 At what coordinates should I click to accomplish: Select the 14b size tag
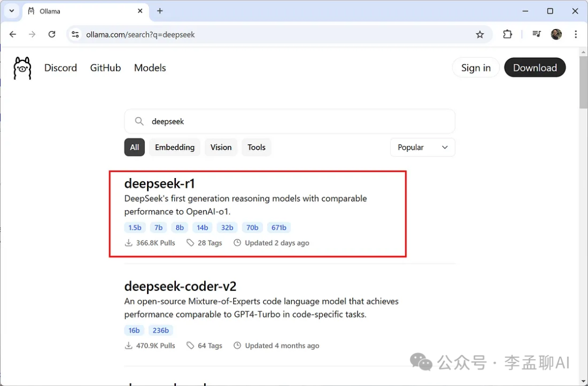(203, 228)
